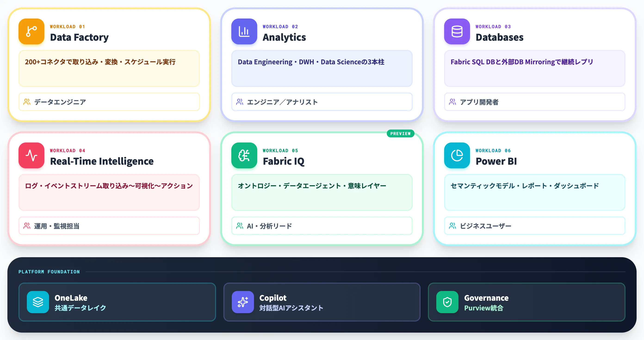644x340 pixels.
Task: Click the 200+コネクタで取り込み description box
Action: pyautogui.click(x=109, y=68)
